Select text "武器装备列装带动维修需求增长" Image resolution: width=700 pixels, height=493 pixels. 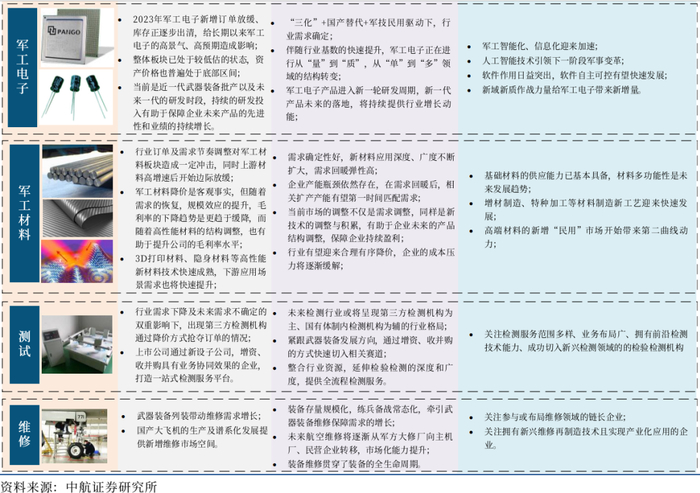[199, 416]
